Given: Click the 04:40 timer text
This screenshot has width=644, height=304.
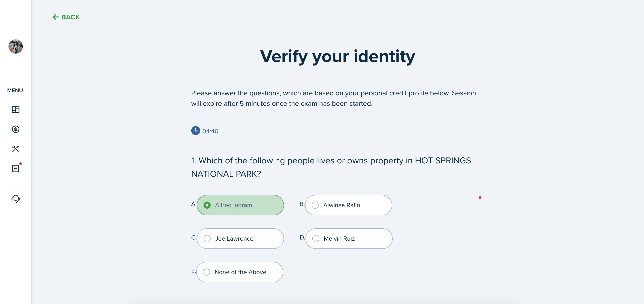Looking at the screenshot, I should tap(210, 131).
